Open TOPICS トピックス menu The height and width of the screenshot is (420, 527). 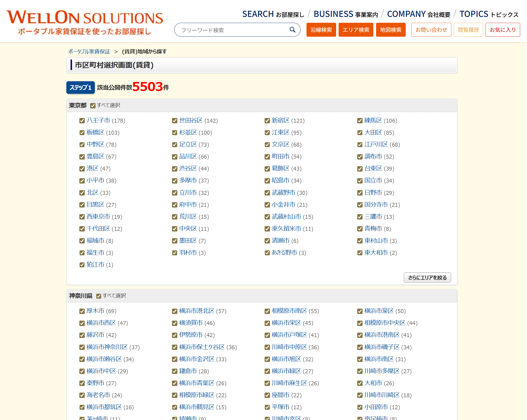click(489, 14)
